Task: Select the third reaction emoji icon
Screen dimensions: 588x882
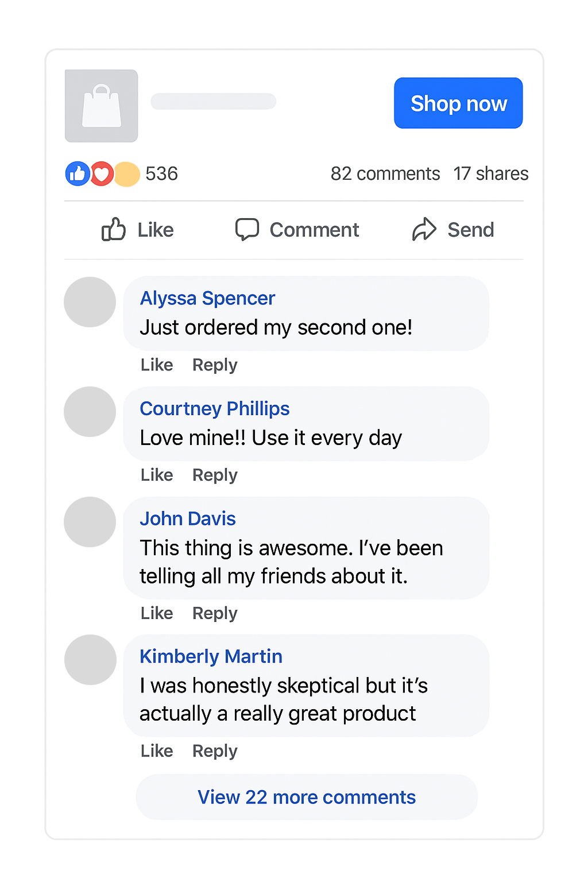Action: pyautogui.click(x=126, y=173)
